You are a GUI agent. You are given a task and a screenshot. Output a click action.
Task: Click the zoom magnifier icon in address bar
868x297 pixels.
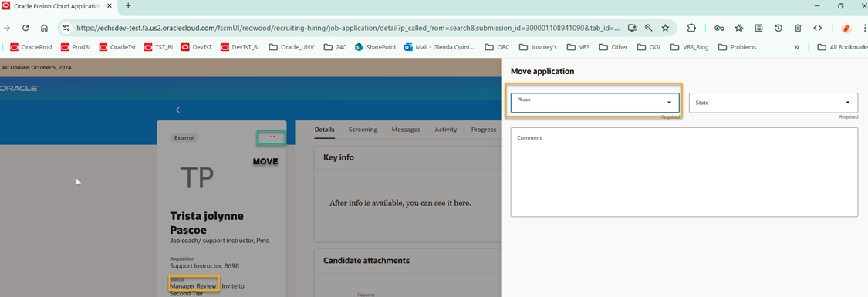click(x=649, y=28)
